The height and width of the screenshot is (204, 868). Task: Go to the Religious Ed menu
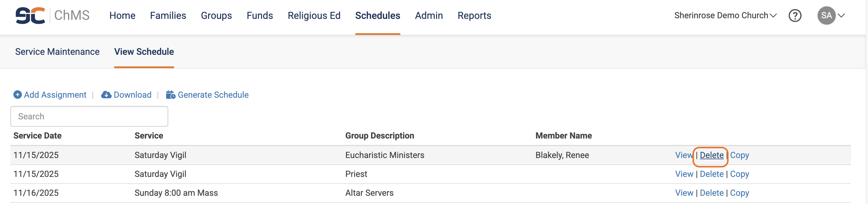tap(314, 16)
